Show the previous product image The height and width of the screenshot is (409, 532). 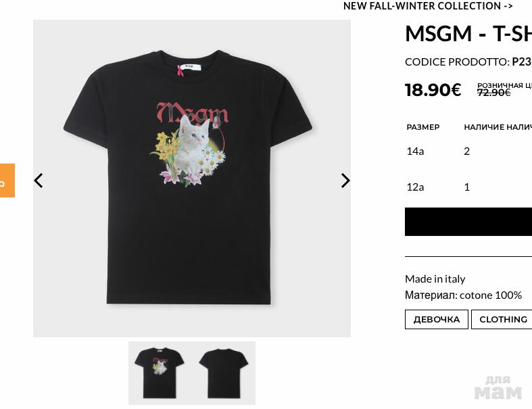(x=39, y=181)
